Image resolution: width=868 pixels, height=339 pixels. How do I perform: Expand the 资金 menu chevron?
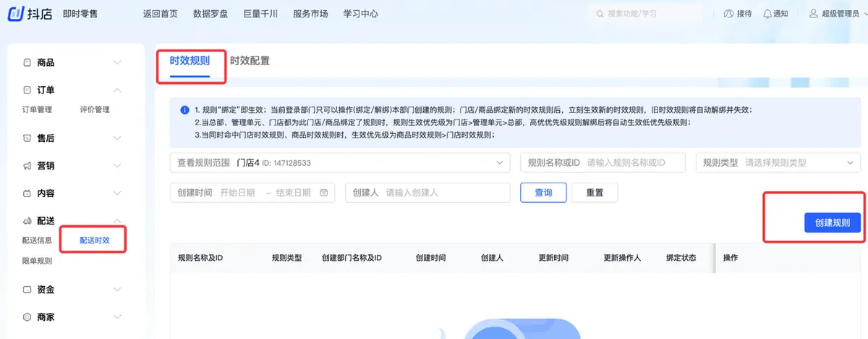point(118,290)
